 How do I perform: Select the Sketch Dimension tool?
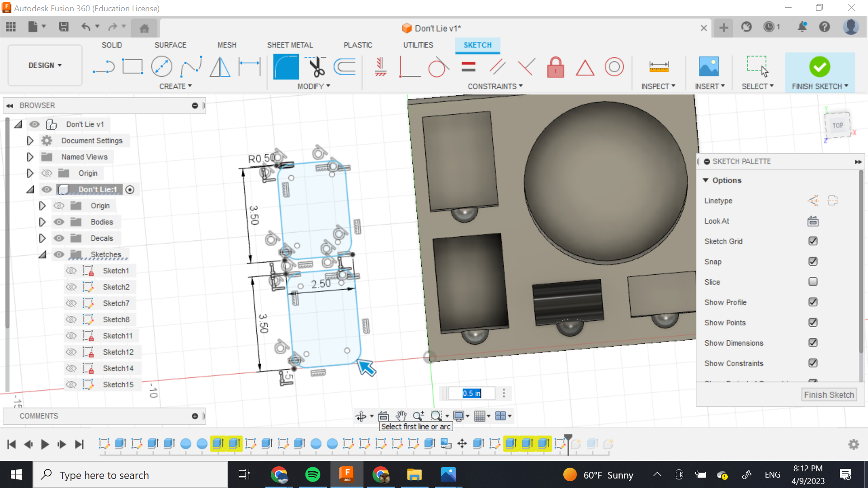pyautogui.click(x=250, y=67)
